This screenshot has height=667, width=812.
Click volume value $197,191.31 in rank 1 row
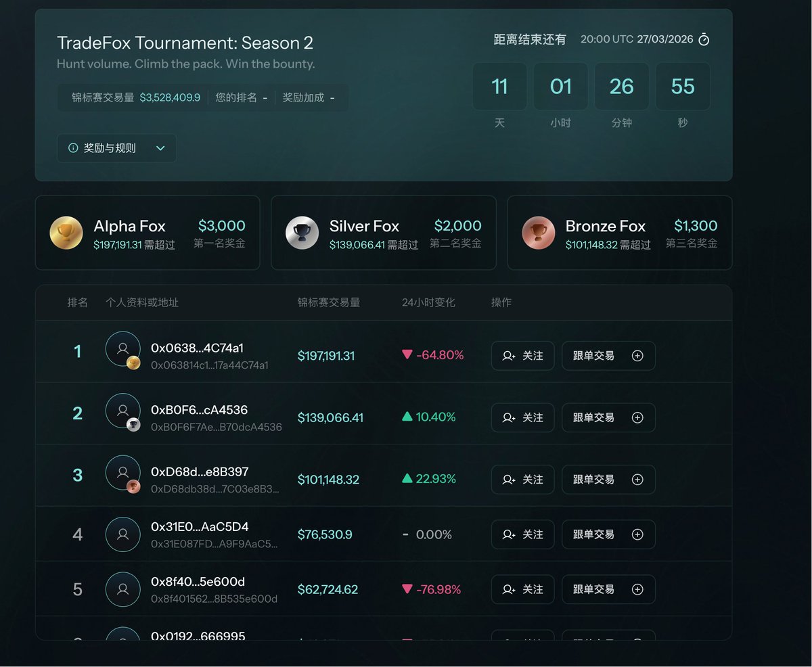coord(326,356)
